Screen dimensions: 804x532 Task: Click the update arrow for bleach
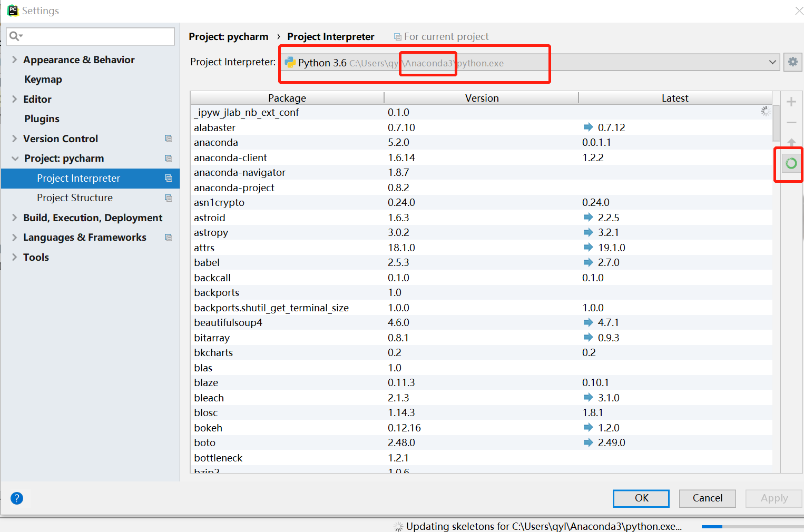588,397
